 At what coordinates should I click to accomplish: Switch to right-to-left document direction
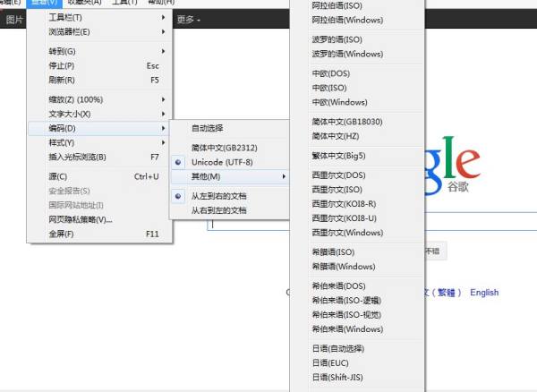point(218,210)
